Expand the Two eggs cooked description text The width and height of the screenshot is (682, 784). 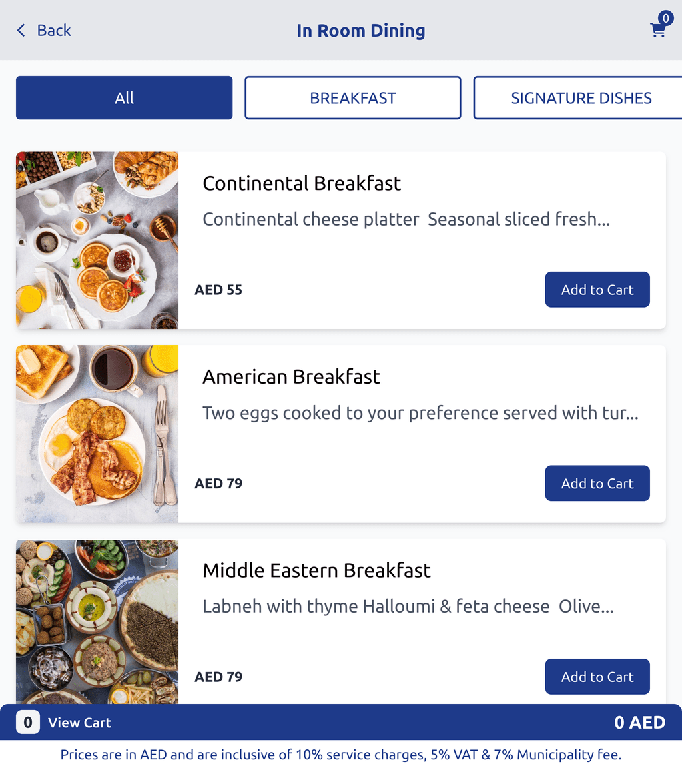pos(420,413)
